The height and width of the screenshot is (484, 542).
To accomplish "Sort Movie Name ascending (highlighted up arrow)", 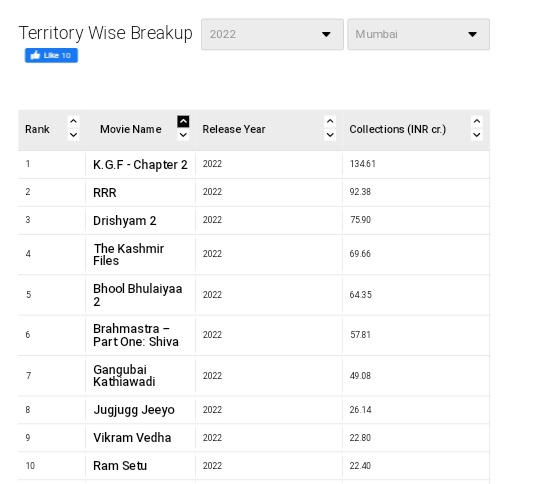I will pos(183,121).
